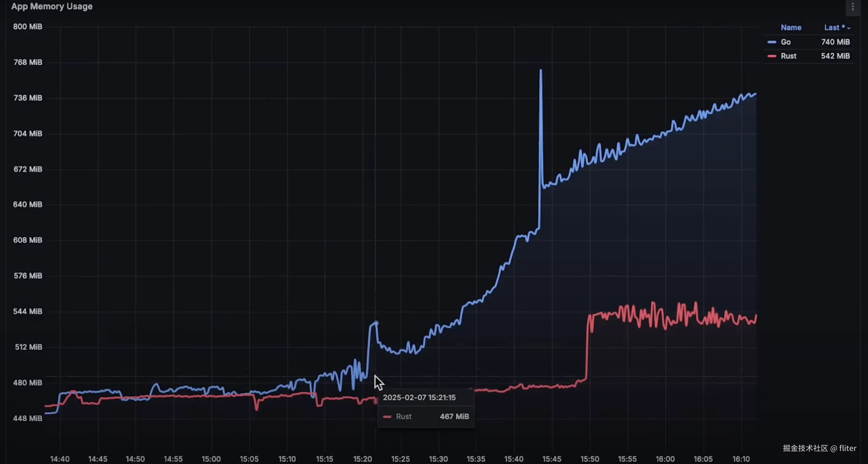Click the red Rust color swatch in legend
The image size is (868, 464).
(x=772, y=56)
